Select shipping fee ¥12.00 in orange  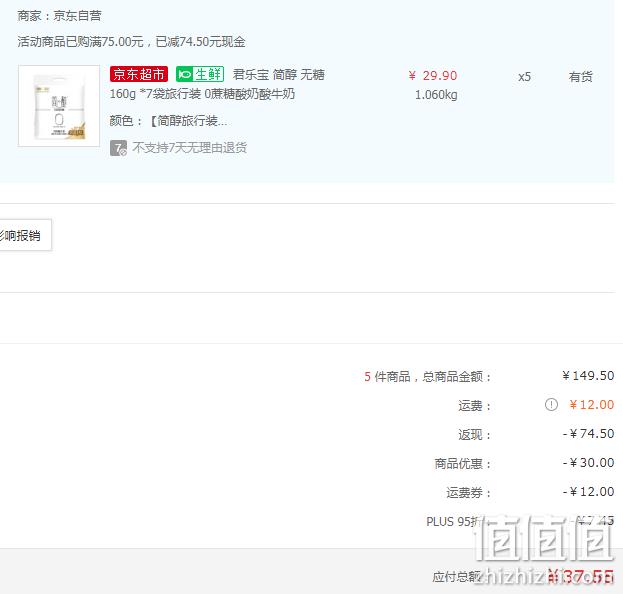(592, 405)
